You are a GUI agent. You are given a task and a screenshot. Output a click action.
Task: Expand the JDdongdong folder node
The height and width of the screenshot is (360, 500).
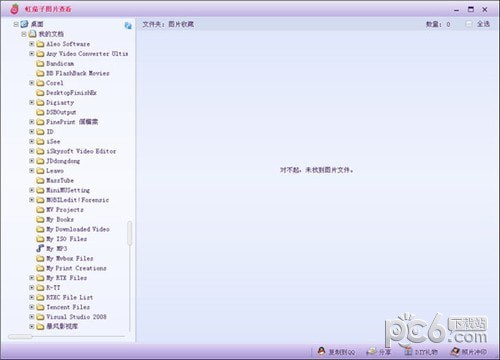pos(32,161)
